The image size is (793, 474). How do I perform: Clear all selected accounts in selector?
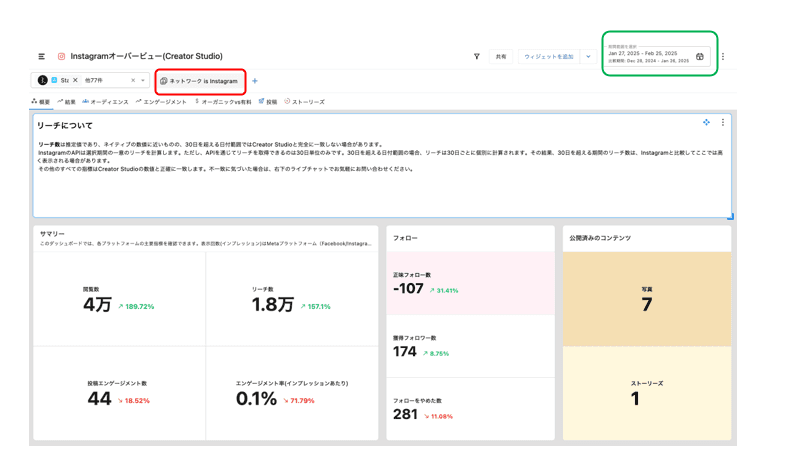pos(133,81)
